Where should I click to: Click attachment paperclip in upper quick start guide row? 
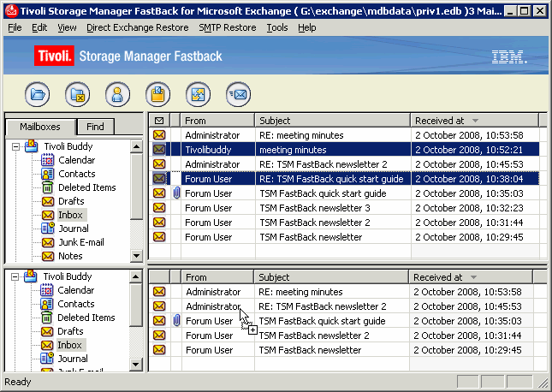click(x=176, y=193)
